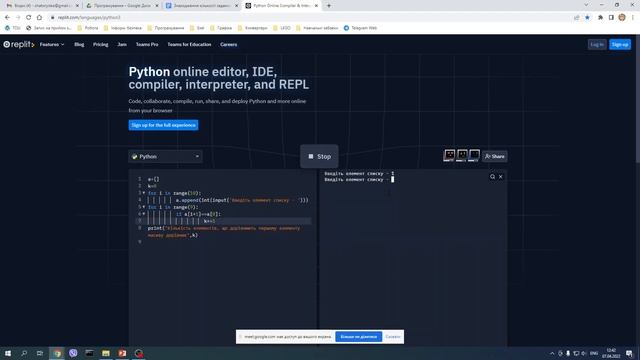Open the Windows Start menu
This screenshot has width=640, height=360.
point(8,353)
